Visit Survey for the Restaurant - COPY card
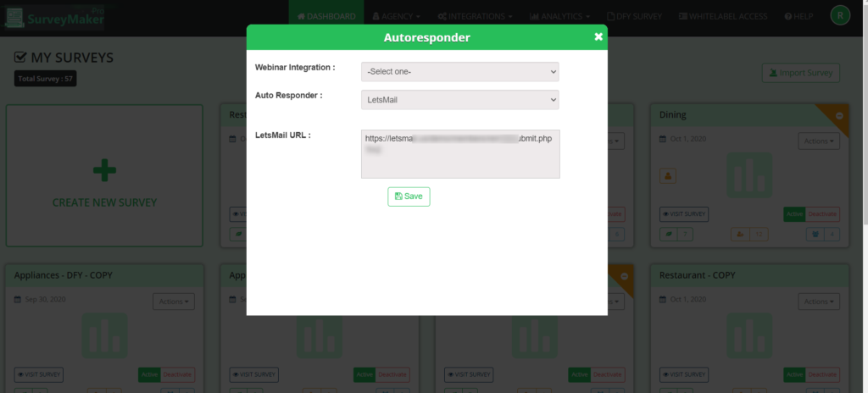This screenshot has width=868, height=393. click(684, 374)
